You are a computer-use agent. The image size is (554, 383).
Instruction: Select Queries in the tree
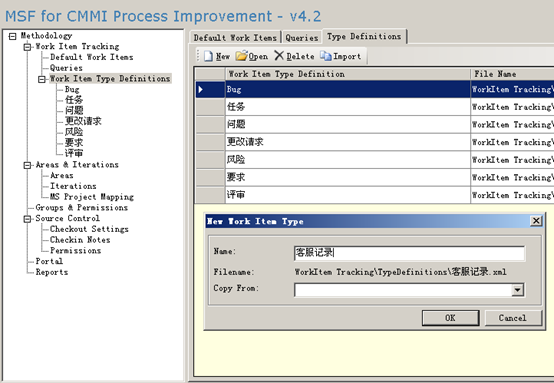point(66,68)
